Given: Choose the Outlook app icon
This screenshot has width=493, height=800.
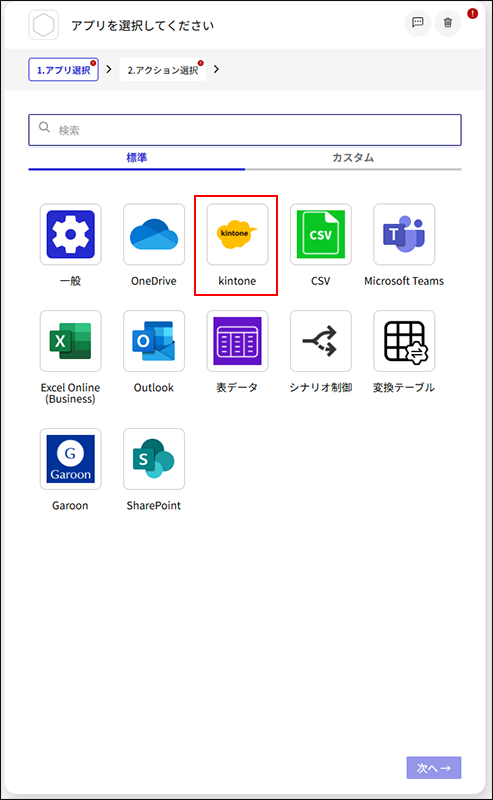Looking at the screenshot, I should click(154, 341).
